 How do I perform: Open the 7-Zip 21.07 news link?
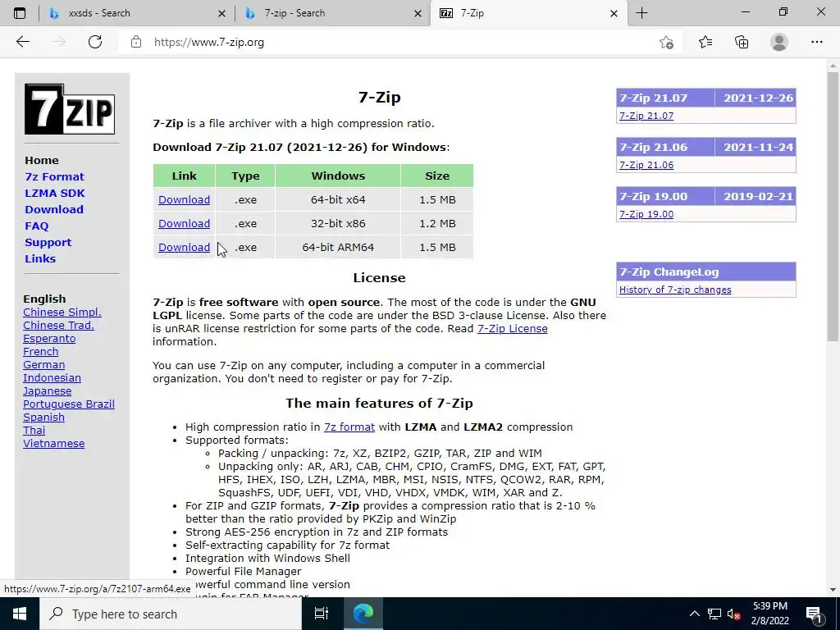pyautogui.click(x=646, y=116)
